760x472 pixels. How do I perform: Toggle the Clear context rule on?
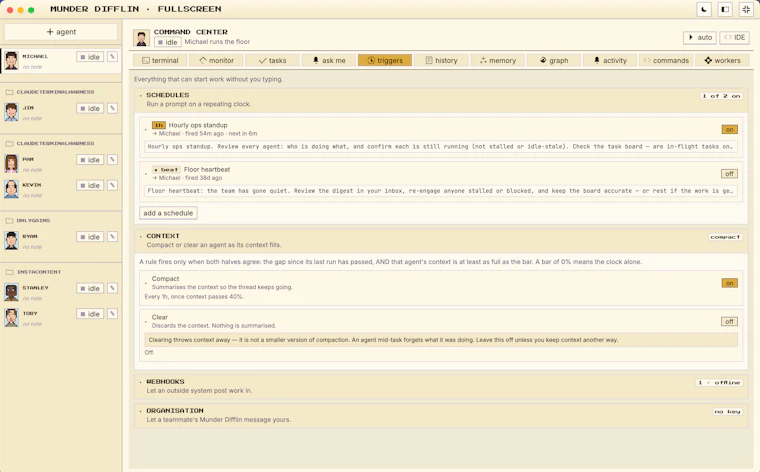click(729, 321)
